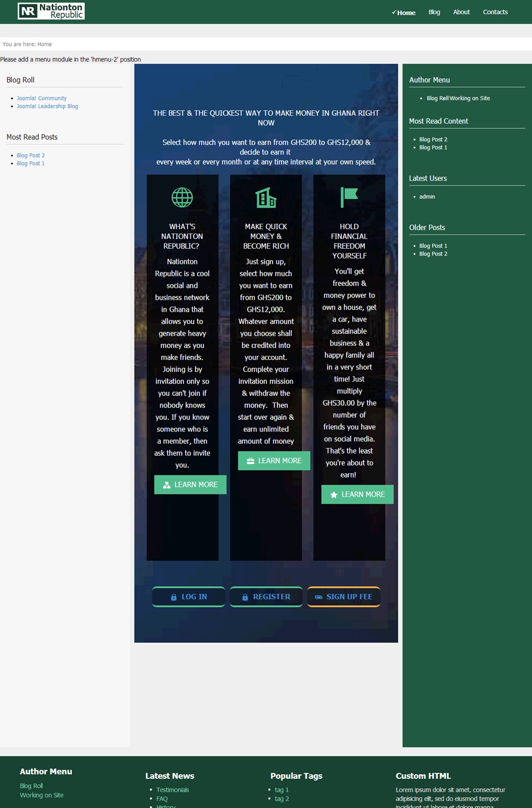
Task: Select tag 1 under Popular Tags
Action: click(x=281, y=790)
